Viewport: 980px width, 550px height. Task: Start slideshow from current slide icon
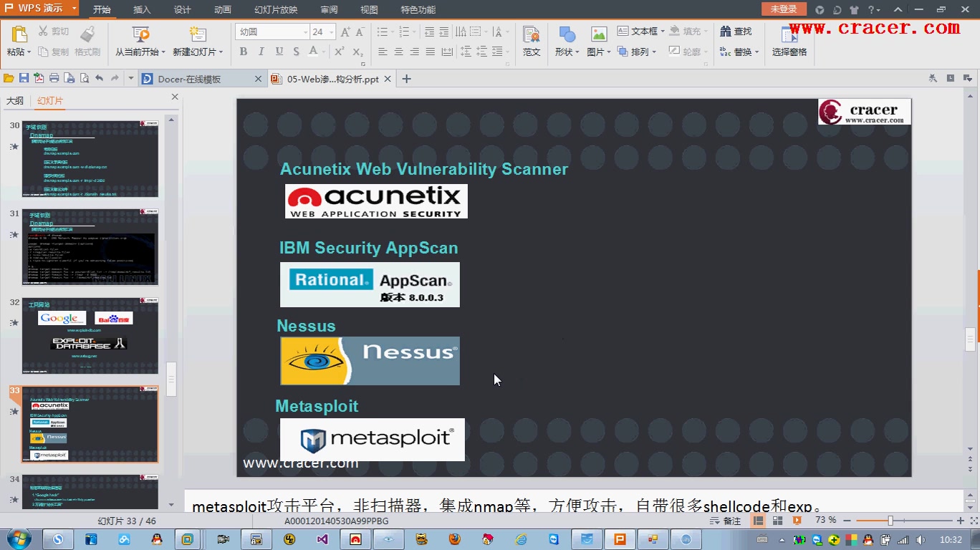pos(140,34)
